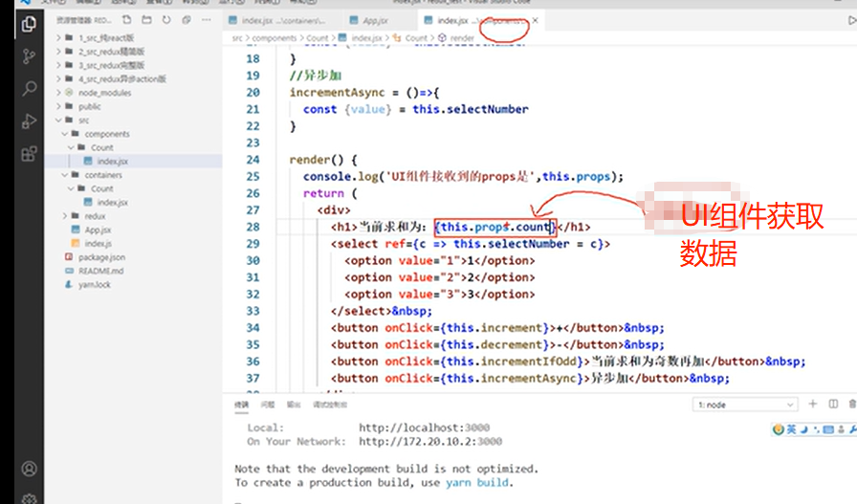The image size is (857, 504).
Task: Open the Manage gear icon
Action: point(29,498)
